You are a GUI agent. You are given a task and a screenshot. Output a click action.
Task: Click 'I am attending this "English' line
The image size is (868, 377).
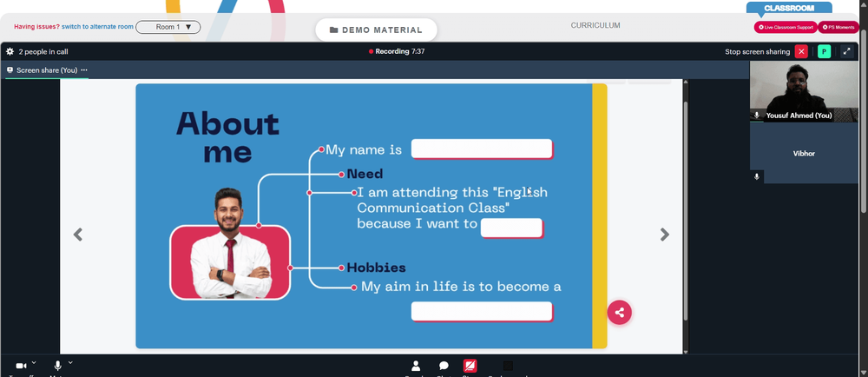pyautogui.click(x=452, y=193)
